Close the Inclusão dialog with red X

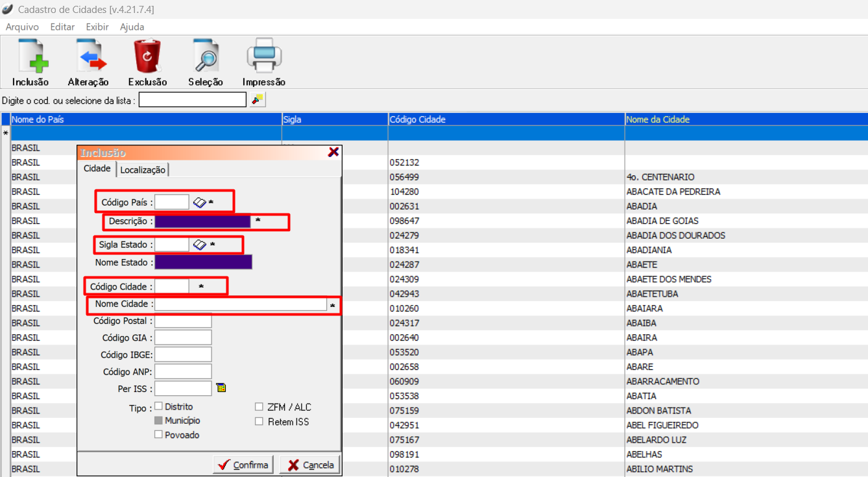tap(333, 152)
